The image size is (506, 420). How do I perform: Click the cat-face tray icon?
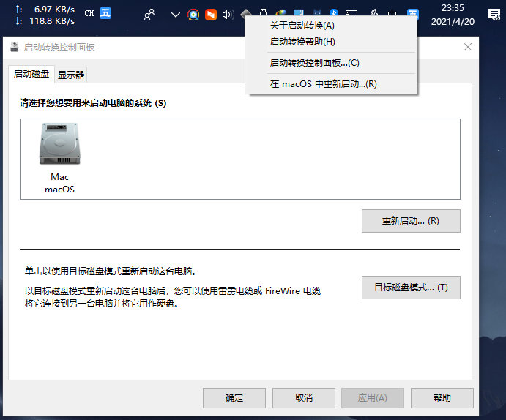317,12
